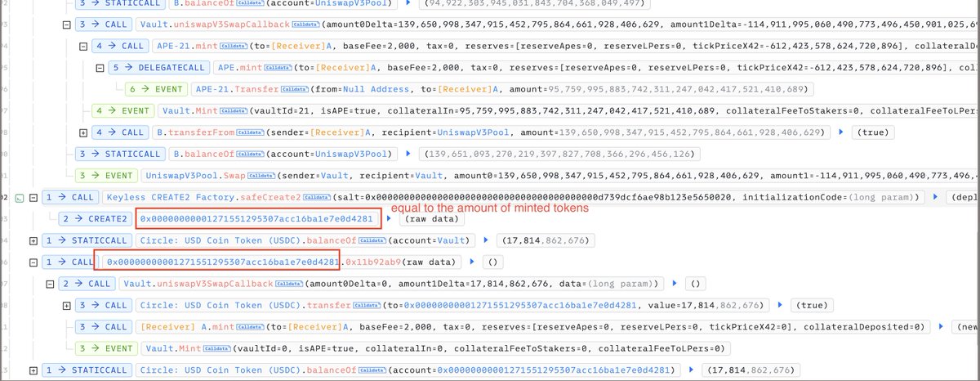
Task: Select the '3 → EVENT' badge of UniswapV3Pool.Swap
Action: click(x=105, y=175)
